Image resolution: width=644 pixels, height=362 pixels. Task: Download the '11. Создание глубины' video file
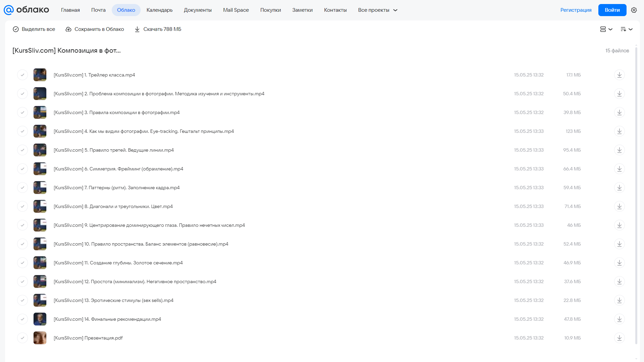pos(619,263)
